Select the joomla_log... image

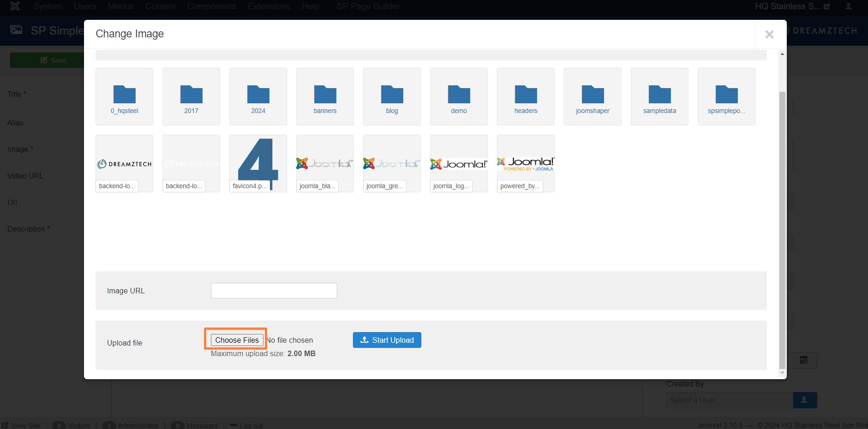pos(459,163)
